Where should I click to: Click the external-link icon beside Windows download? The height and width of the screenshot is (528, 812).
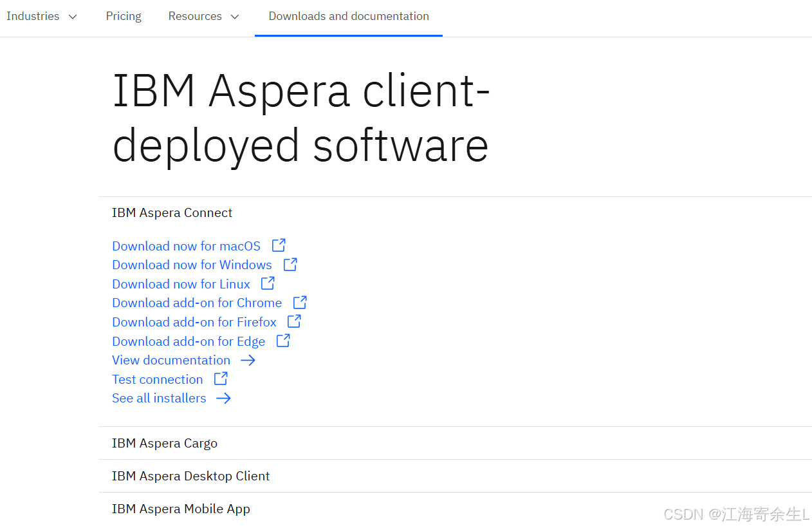coord(290,264)
